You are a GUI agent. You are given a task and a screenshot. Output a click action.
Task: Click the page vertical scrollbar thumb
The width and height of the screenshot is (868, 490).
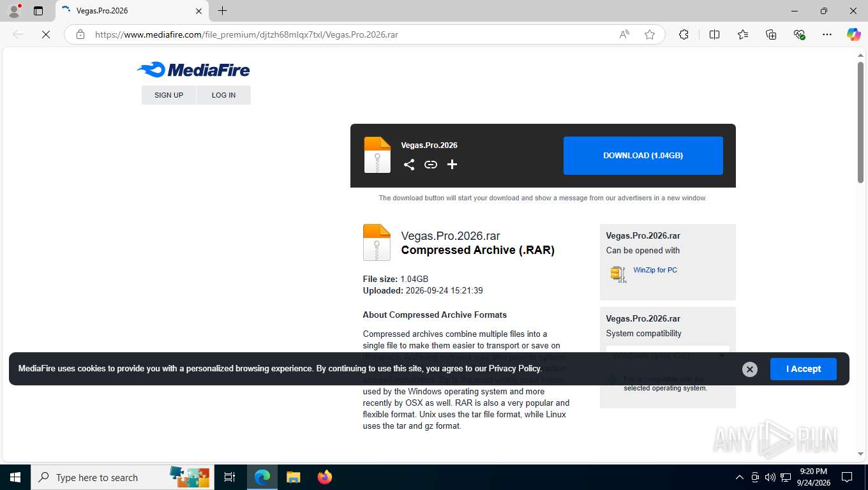tap(860, 123)
